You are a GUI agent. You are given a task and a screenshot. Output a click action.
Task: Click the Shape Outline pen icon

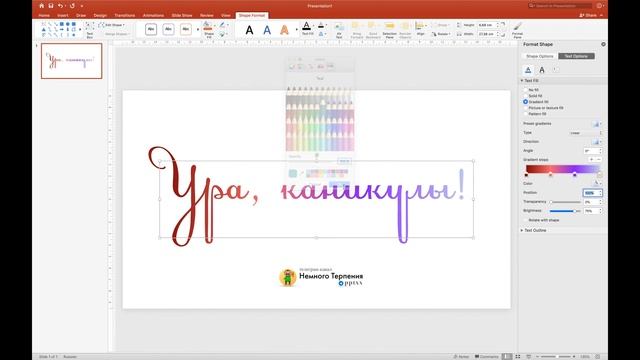coord(222,25)
